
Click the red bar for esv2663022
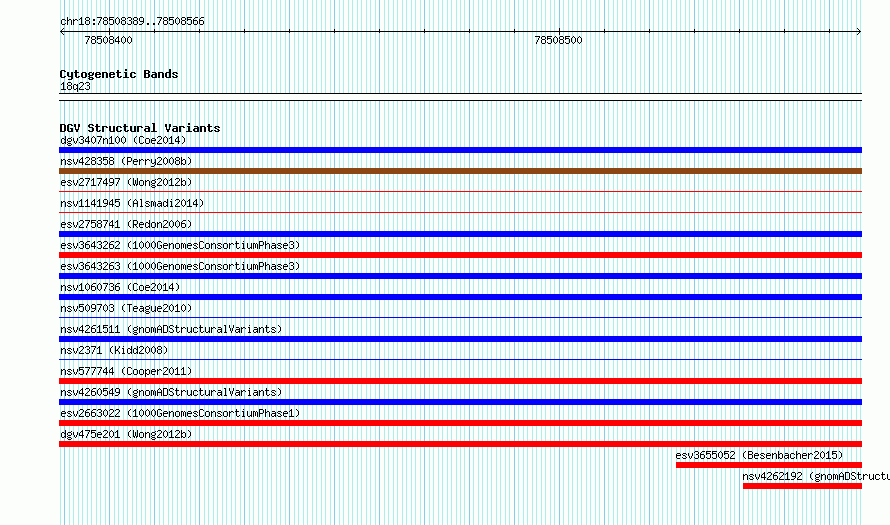click(460, 423)
